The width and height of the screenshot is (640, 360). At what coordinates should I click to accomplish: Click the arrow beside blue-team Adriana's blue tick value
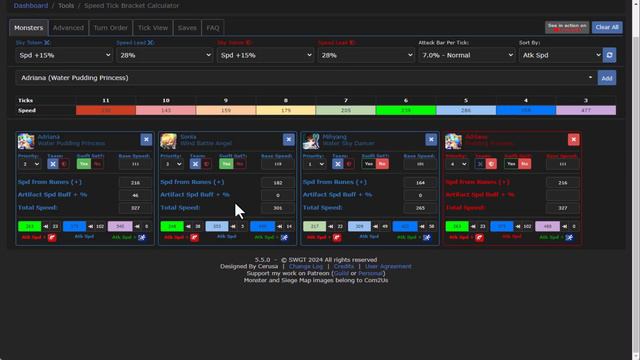click(x=91, y=227)
